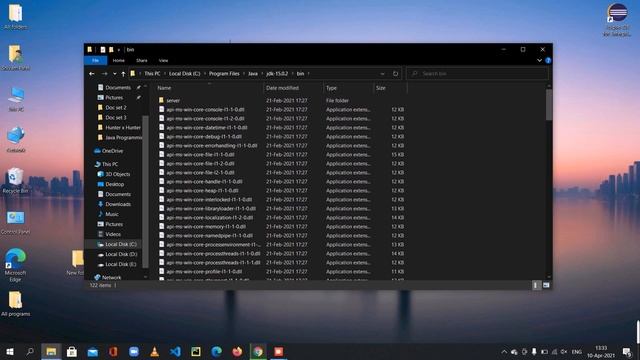Expand chevron after bin in breadcrumb
This screenshot has width=640, height=360.
(x=309, y=74)
